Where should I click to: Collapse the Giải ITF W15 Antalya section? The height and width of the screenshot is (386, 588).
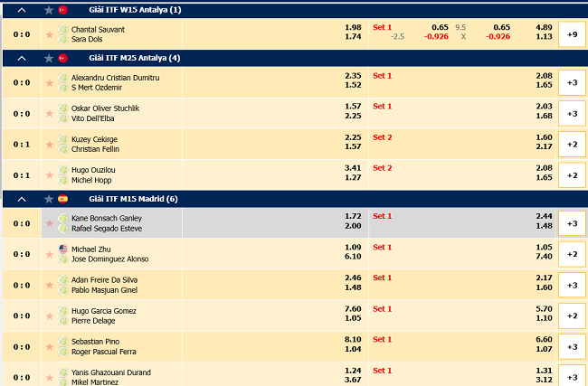click(23, 10)
